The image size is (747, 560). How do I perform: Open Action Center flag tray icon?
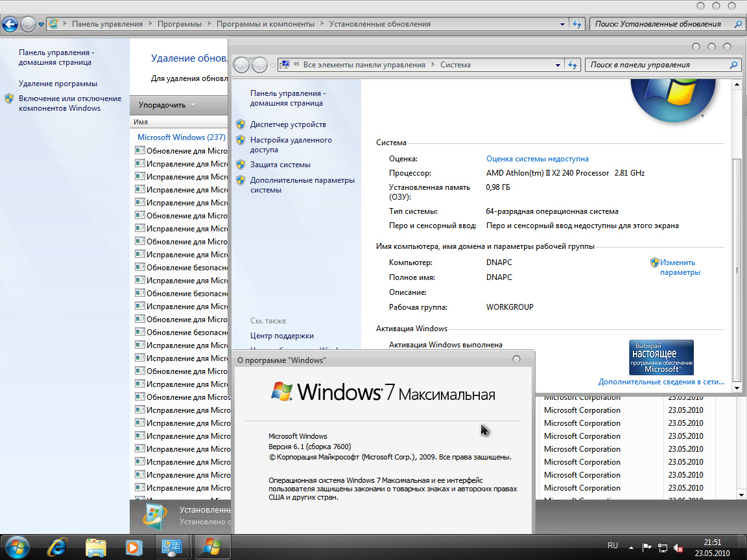click(646, 548)
